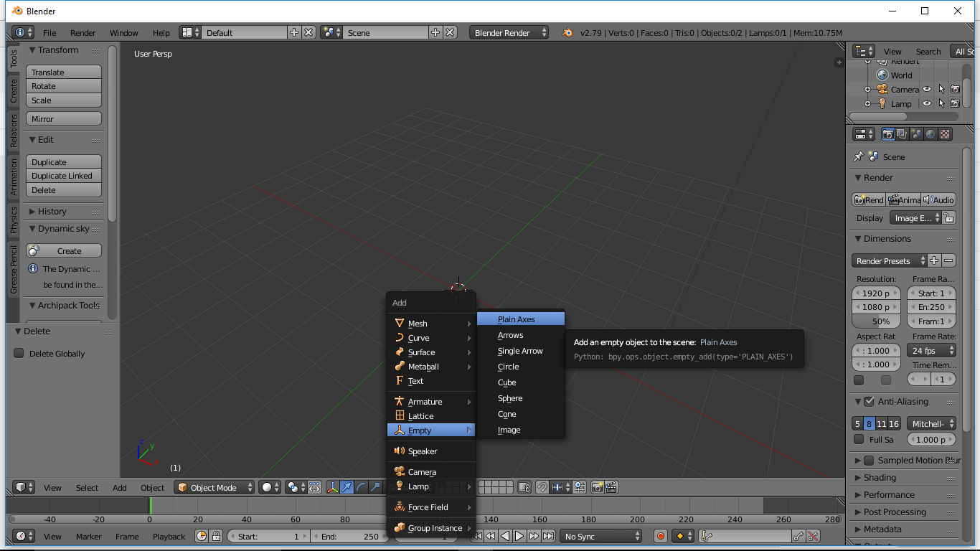Screen dimensions: 980x551
Task: Open Scene properties (sphere and cylinder icon)
Action: click(x=917, y=133)
